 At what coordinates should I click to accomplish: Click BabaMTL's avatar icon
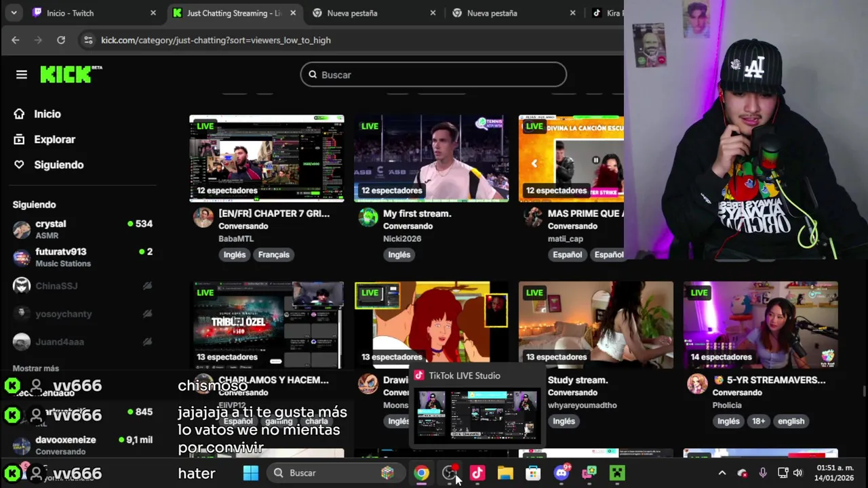tap(203, 218)
